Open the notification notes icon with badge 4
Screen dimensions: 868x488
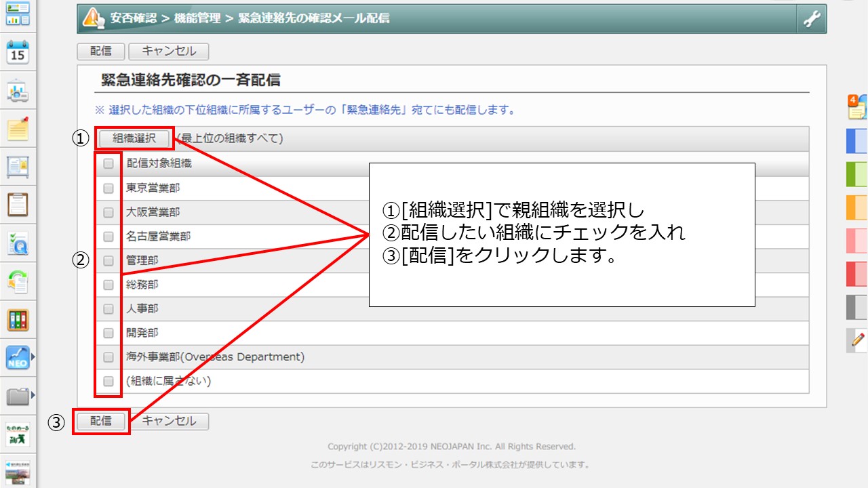point(857,106)
